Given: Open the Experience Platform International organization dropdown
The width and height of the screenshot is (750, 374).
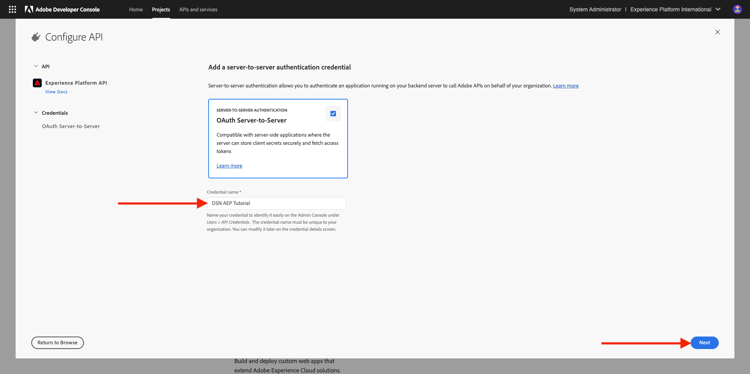Looking at the screenshot, I should coord(675,9).
